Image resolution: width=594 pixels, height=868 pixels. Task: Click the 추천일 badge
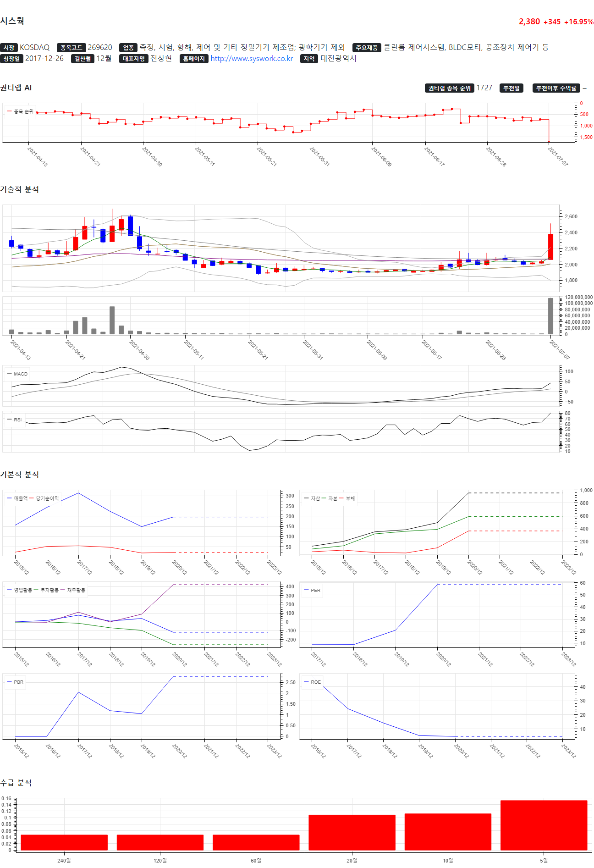tap(511, 88)
